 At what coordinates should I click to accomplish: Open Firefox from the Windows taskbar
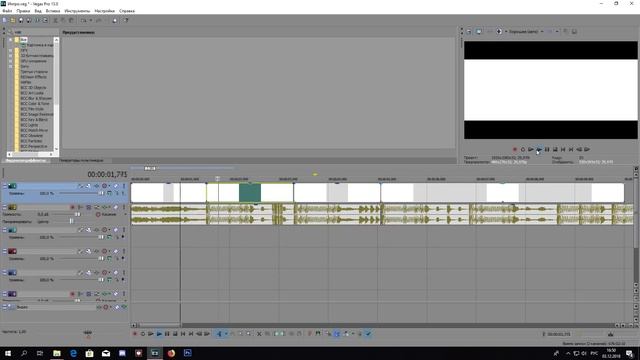coord(171,353)
